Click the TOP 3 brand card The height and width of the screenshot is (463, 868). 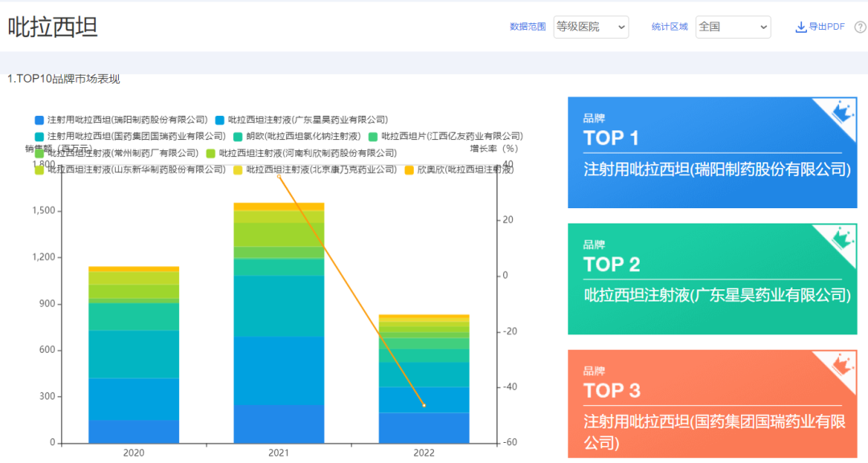(712, 404)
